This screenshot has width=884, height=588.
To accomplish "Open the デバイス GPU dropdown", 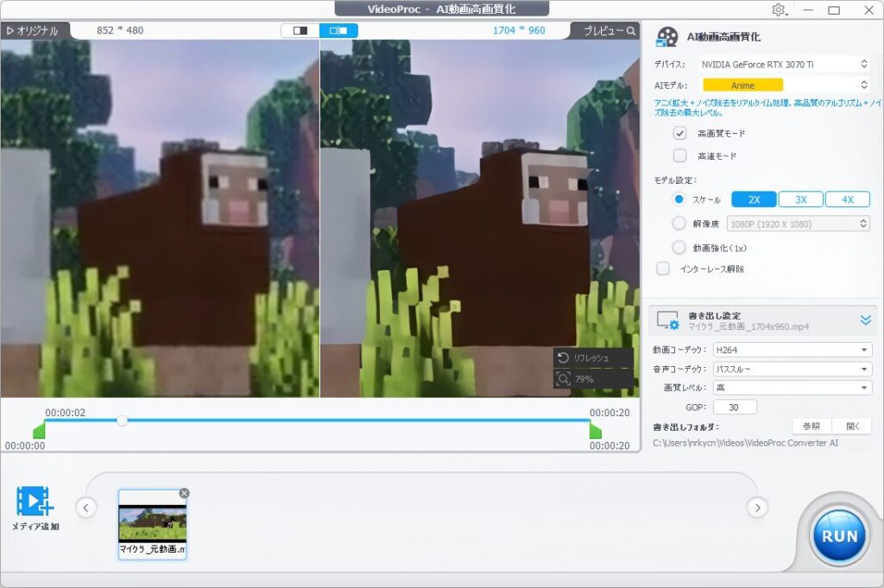I will 784,64.
